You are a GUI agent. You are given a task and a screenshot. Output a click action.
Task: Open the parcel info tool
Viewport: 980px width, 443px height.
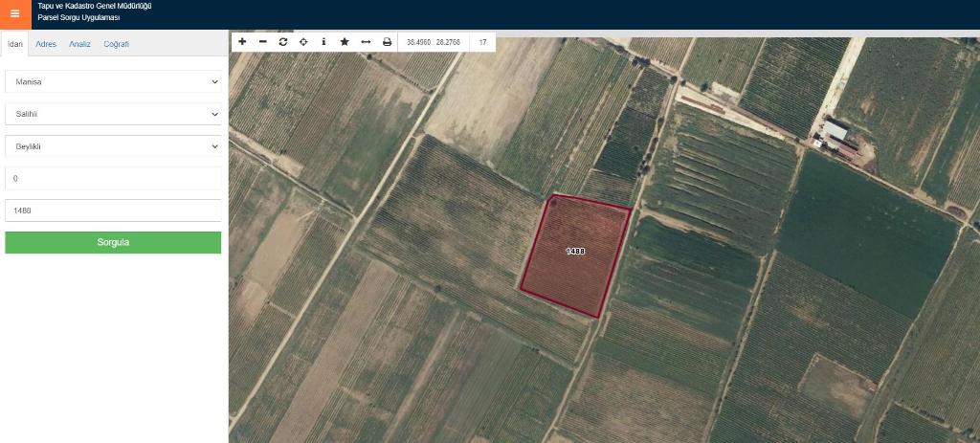click(323, 42)
